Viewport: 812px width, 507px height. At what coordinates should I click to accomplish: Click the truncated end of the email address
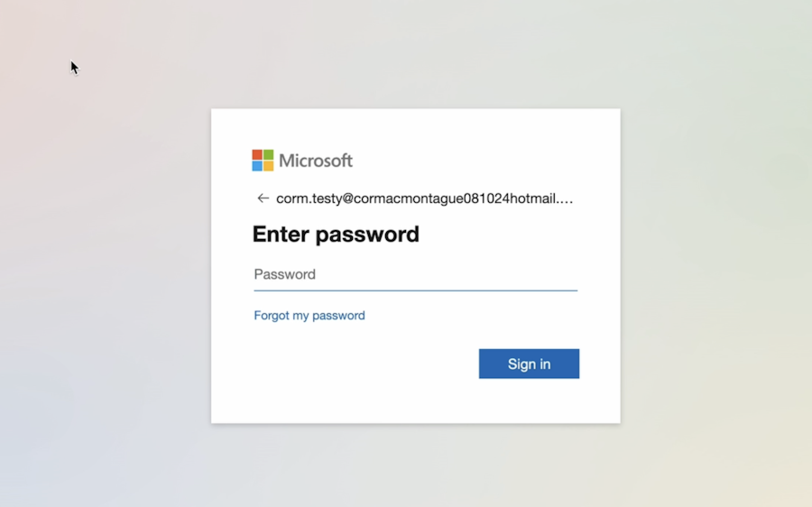tap(563, 198)
